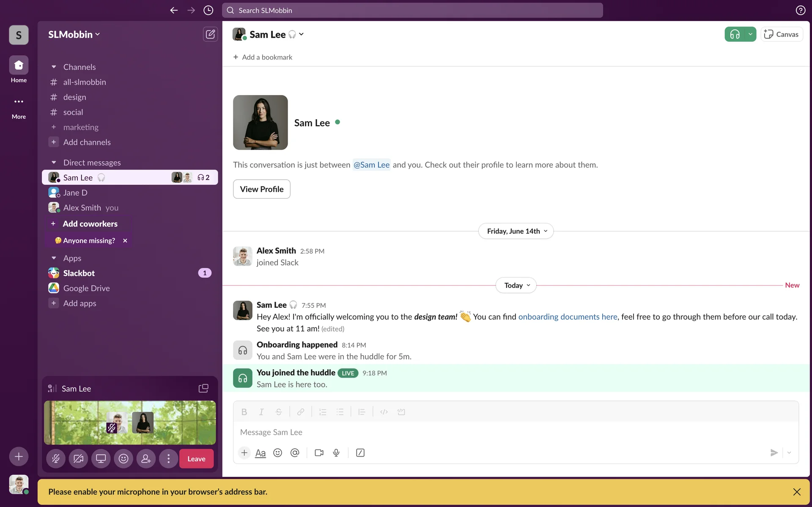
Task: Open emoji reactions in huddle controls
Action: (x=123, y=459)
